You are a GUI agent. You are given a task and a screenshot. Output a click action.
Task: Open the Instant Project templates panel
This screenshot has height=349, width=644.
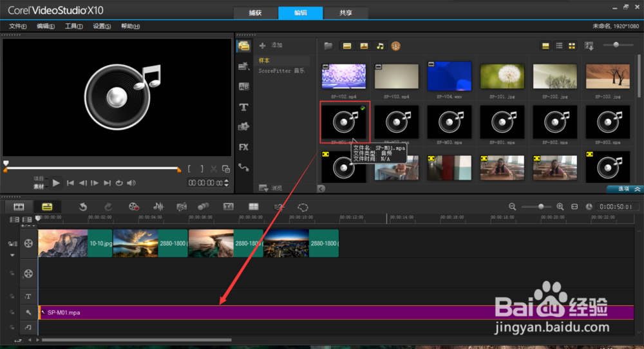point(243,66)
